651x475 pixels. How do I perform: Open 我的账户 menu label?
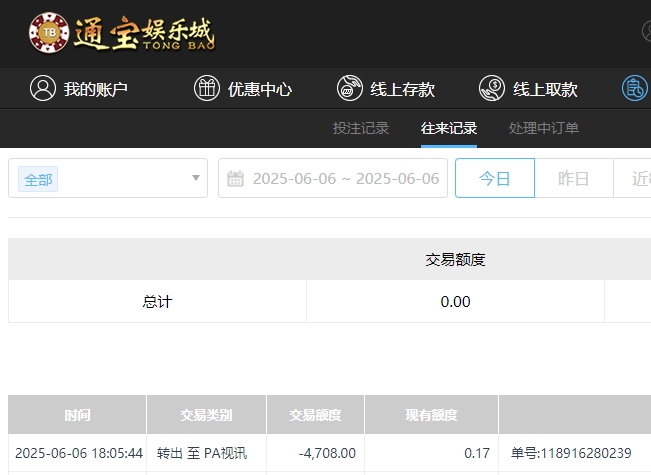[x=95, y=89]
